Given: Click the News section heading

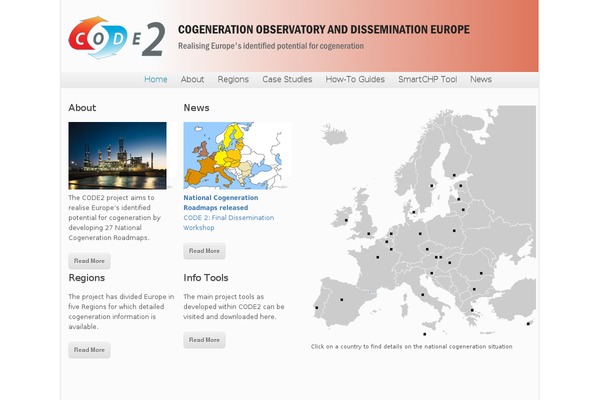Looking at the screenshot, I should (196, 108).
